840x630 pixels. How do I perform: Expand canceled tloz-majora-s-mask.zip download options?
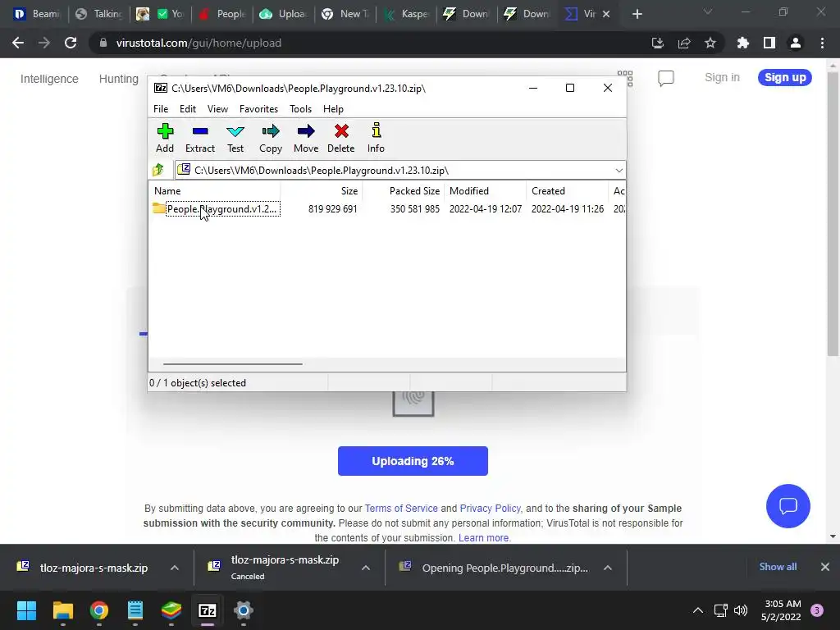coord(365,568)
